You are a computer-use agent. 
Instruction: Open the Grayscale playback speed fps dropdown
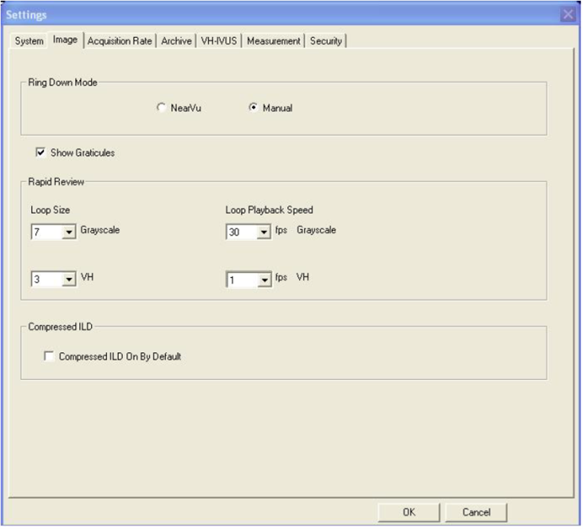click(264, 232)
